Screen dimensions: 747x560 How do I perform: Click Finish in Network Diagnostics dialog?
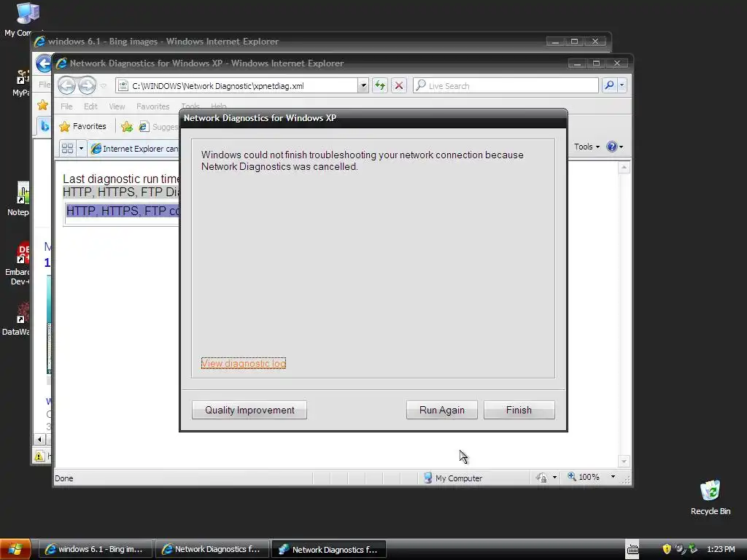519,410
